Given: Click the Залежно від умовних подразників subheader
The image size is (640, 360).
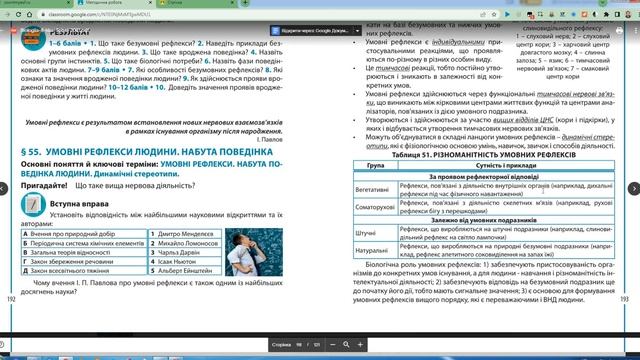Looking at the screenshot, I should point(484,220).
